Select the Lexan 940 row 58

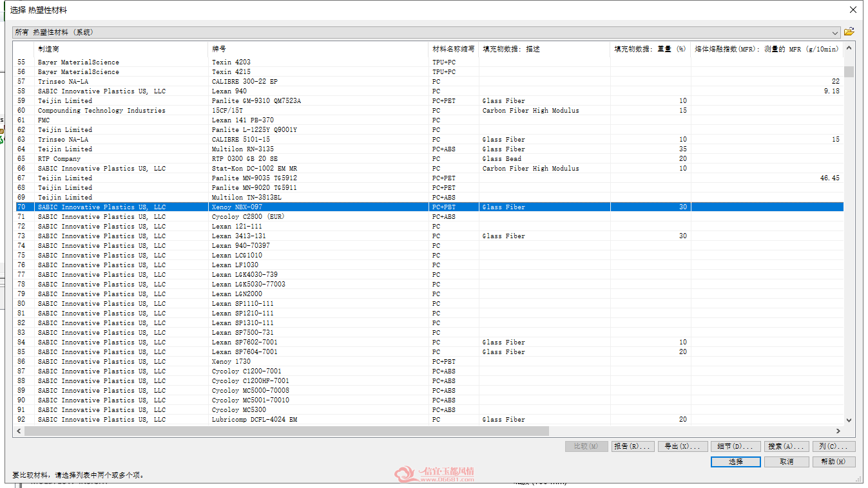pyautogui.click(x=429, y=91)
